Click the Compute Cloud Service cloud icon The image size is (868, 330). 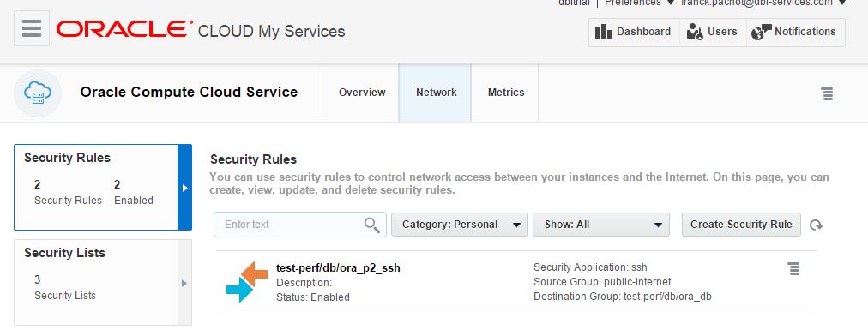(x=38, y=93)
